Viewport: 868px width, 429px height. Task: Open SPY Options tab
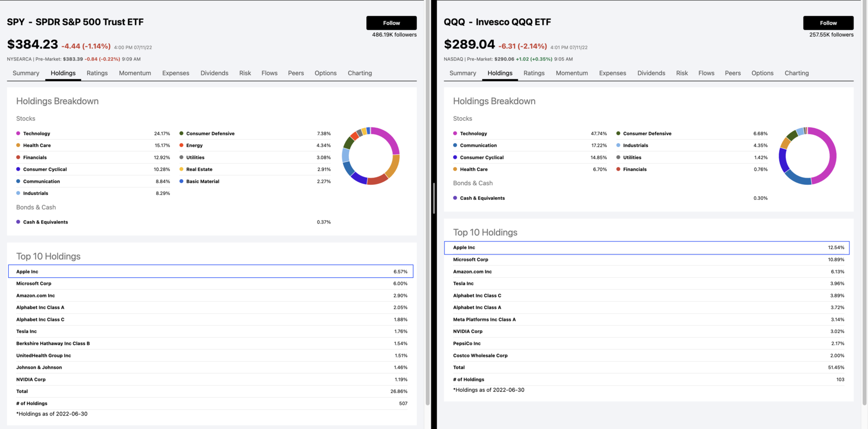[x=326, y=73]
